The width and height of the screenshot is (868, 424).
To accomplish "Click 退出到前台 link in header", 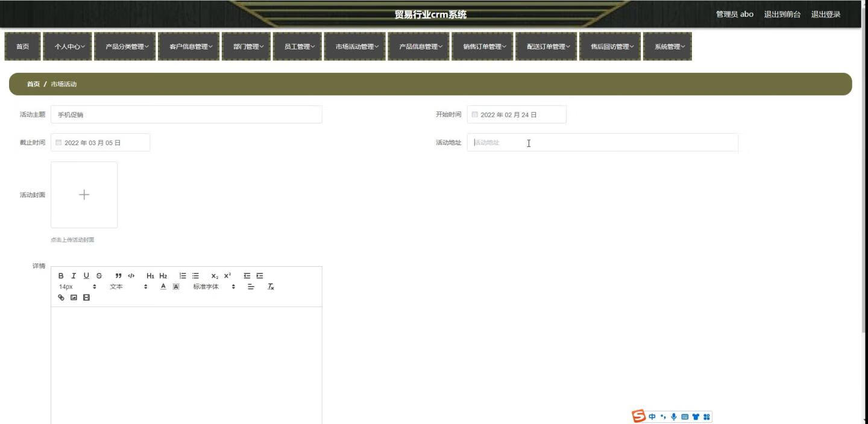I will [x=782, y=14].
